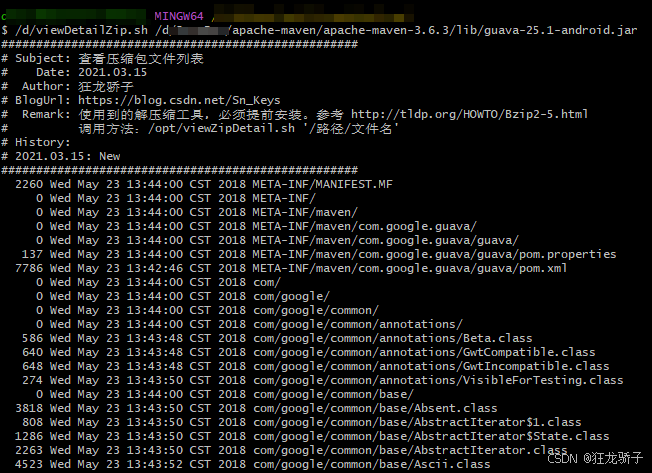Click the History: line
652x473 pixels.
point(36,142)
